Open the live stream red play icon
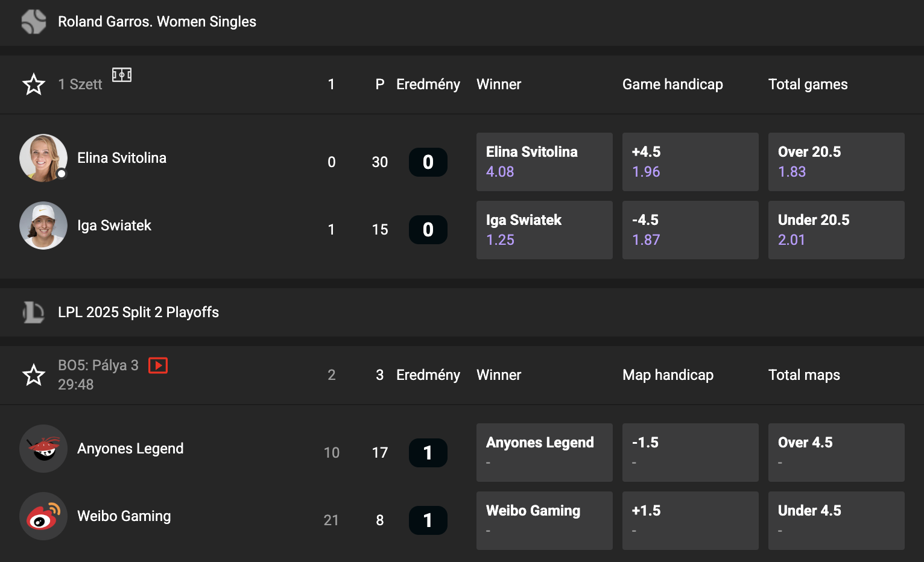The width and height of the screenshot is (924, 562). coord(158,365)
